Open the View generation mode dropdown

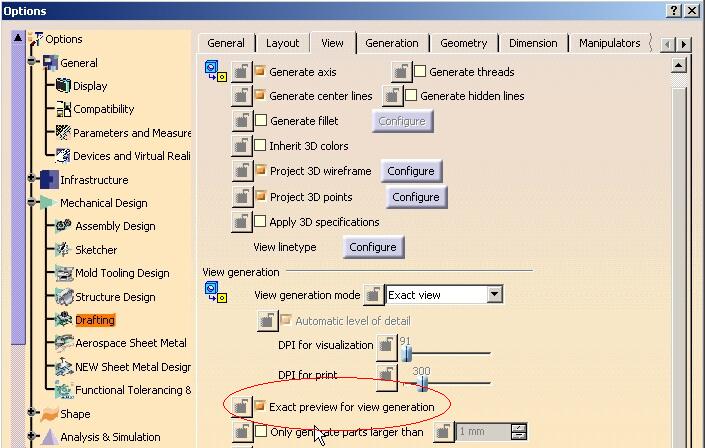pyautogui.click(x=494, y=295)
